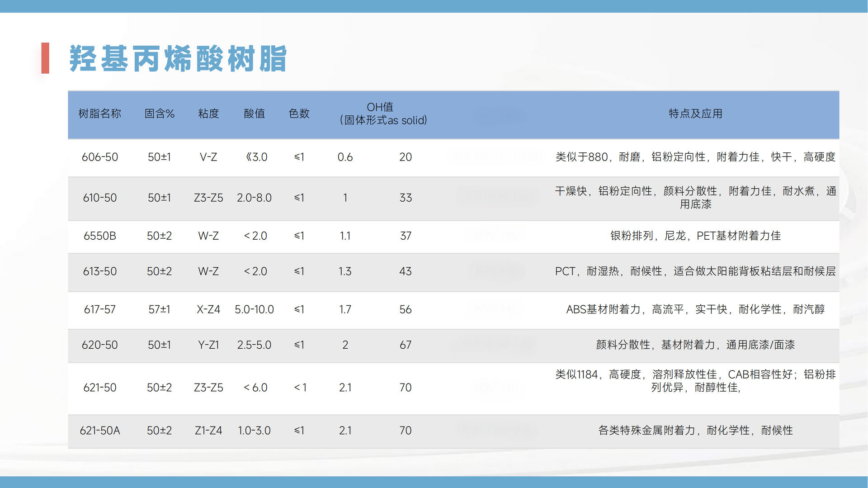Select the 6550B row name cell
The image size is (868, 488).
click(x=99, y=236)
